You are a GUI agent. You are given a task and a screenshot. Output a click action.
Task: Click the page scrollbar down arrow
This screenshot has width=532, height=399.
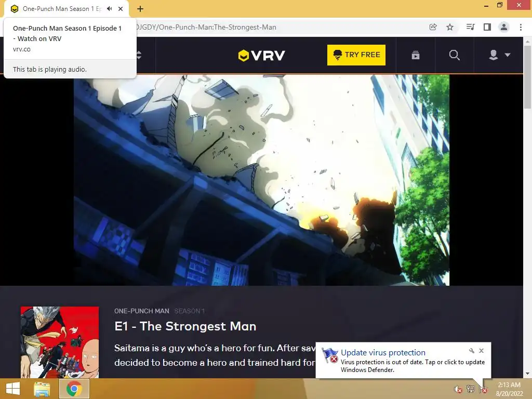(527, 374)
